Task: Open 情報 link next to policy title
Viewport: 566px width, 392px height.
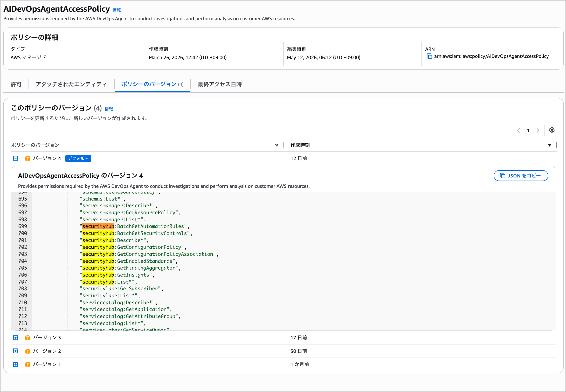Action: [117, 10]
